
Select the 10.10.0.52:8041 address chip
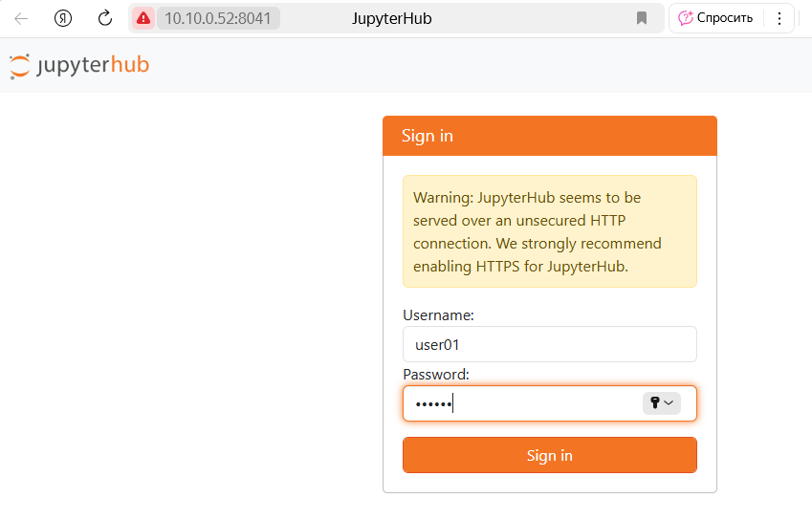[x=217, y=18]
